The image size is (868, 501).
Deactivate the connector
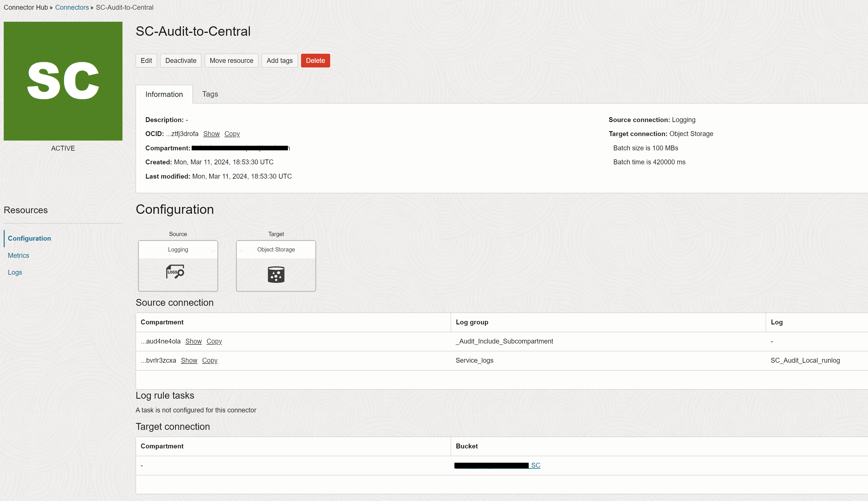click(181, 61)
